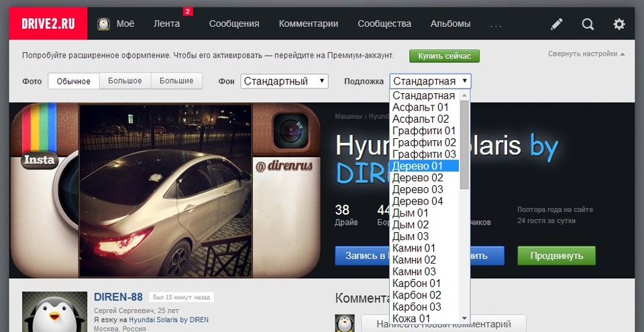Click the green Купить сейчас button
The height and width of the screenshot is (332, 644).
(444, 56)
